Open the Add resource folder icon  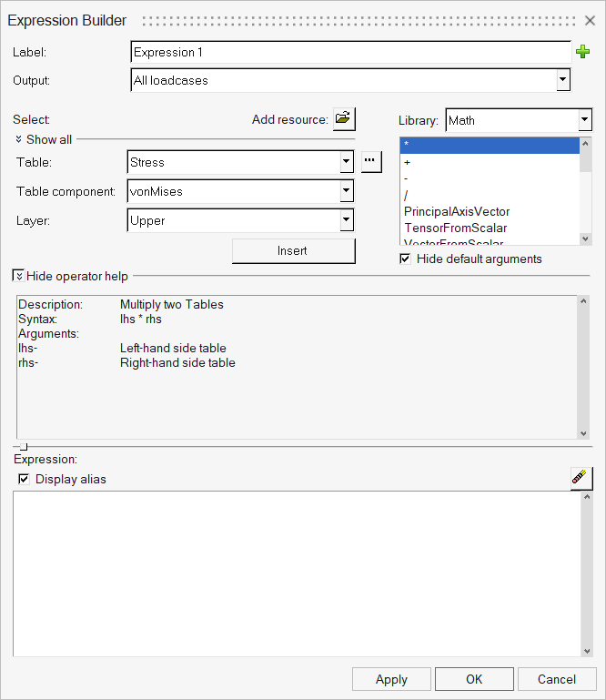[x=343, y=119]
